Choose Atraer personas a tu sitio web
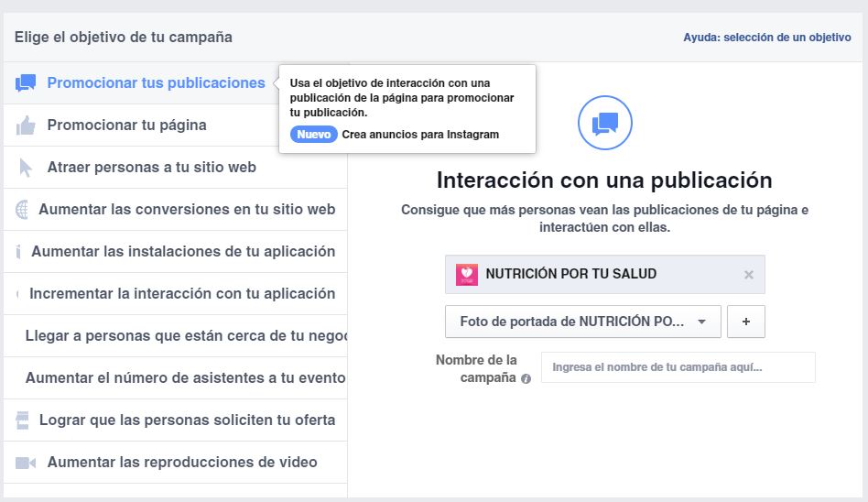 tap(176, 168)
